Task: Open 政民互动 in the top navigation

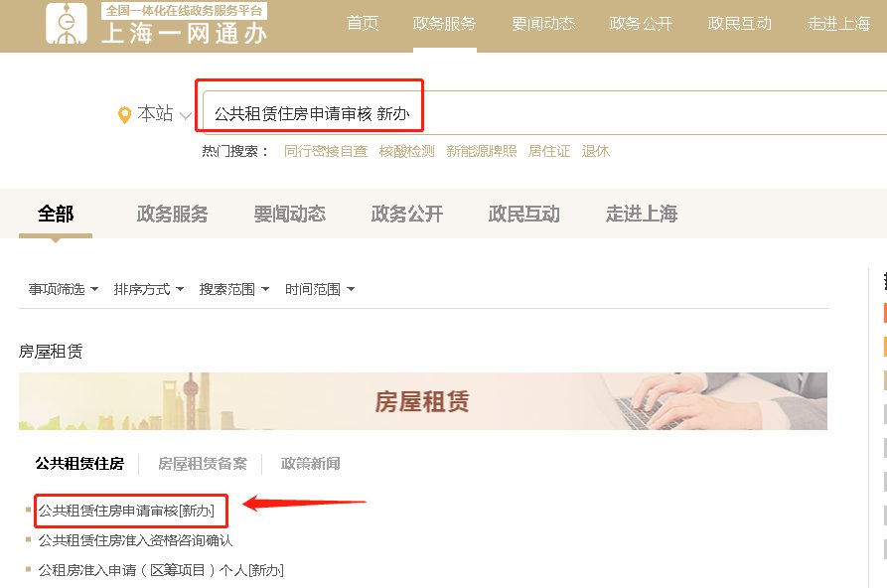Action: coord(739,23)
